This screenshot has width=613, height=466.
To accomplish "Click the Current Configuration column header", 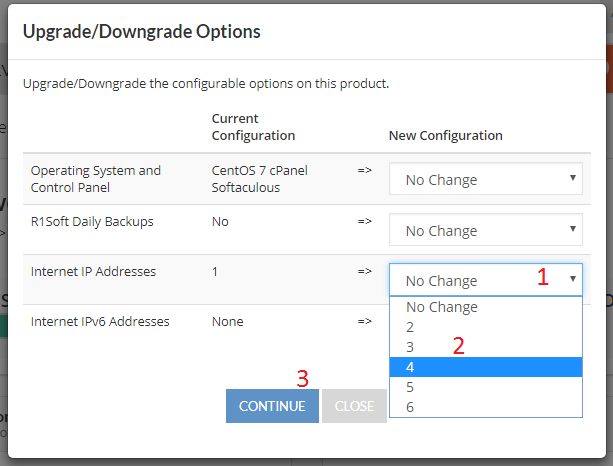I will click(x=253, y=127).
